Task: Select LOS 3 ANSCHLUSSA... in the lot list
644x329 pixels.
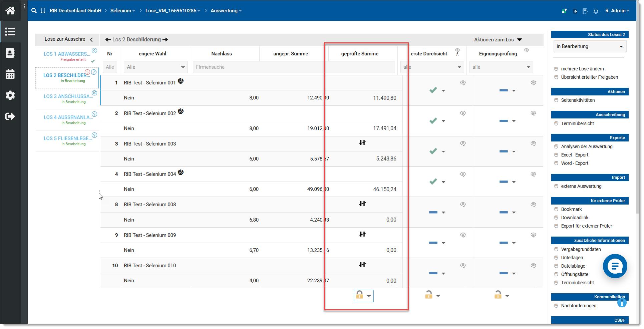Action: 68,96
